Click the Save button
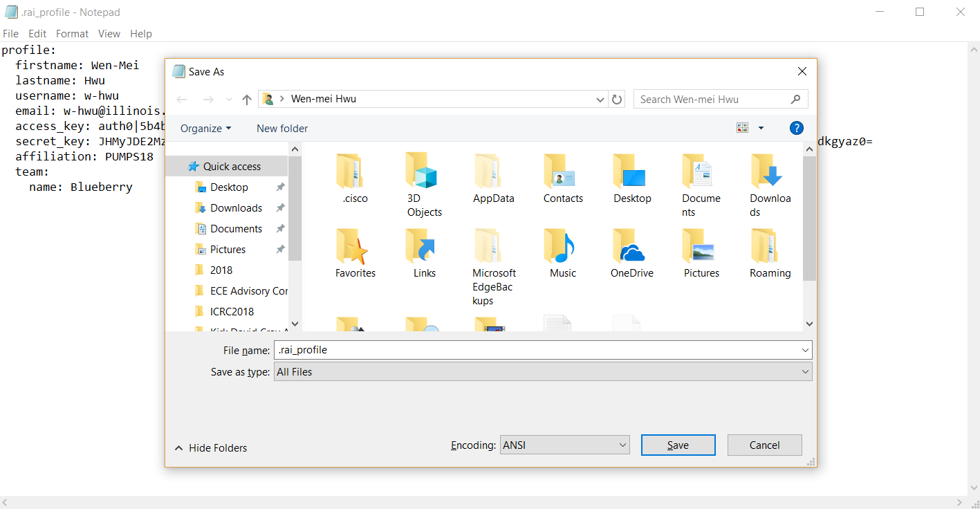This screenshot has height=509, width=980. click(678, 445)
